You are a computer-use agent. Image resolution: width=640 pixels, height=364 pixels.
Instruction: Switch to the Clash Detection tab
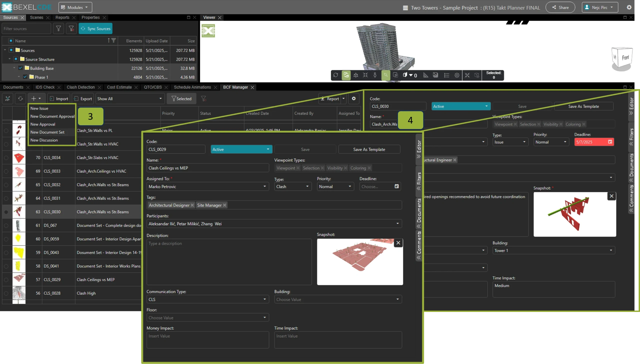pyautogui.click(x=80, y=87)
